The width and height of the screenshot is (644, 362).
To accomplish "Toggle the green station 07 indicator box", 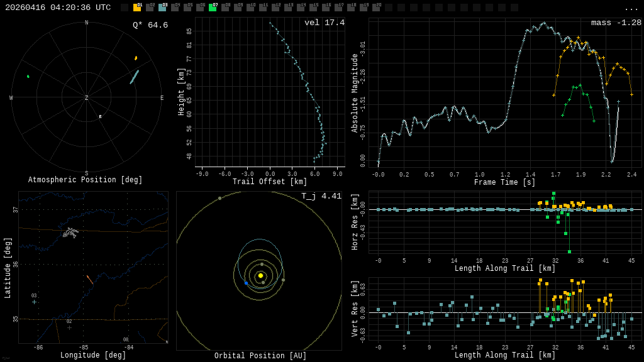I will [x=213, y=8].
